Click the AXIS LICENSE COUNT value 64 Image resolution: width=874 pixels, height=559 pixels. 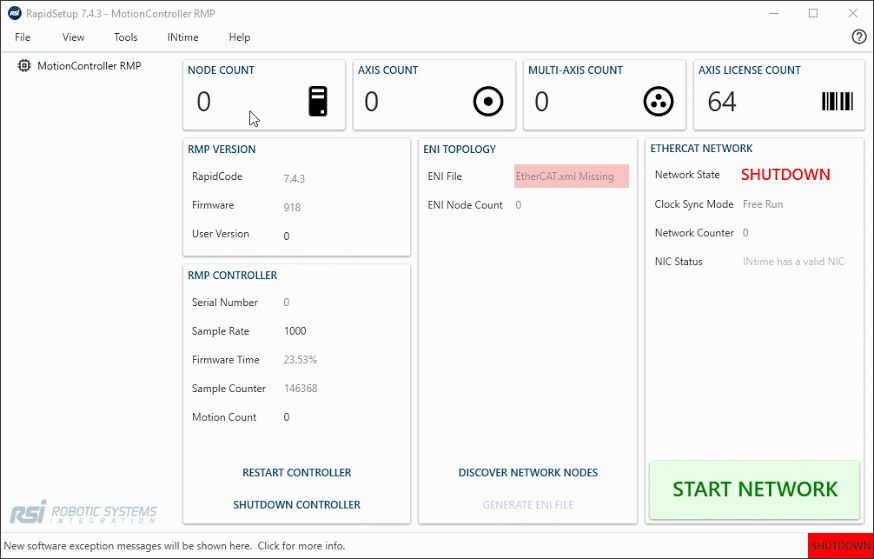722,101
